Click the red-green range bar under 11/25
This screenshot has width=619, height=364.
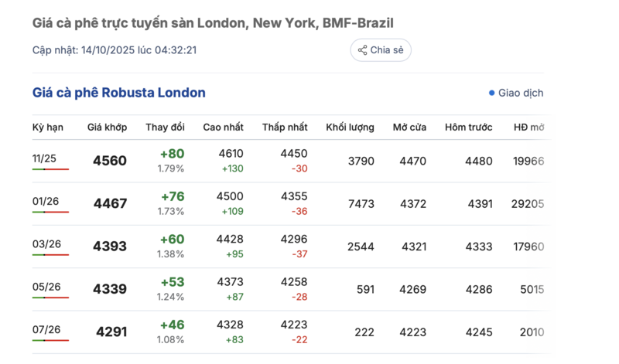50,168
